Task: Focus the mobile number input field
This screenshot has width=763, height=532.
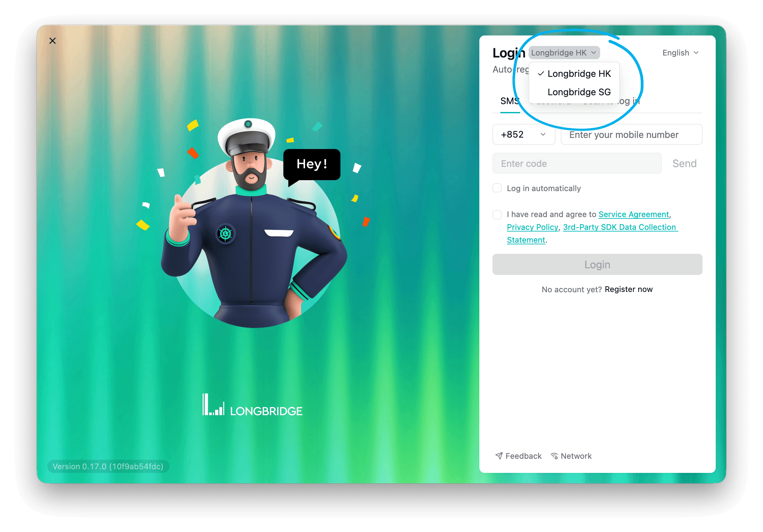Action: (631, 134)
